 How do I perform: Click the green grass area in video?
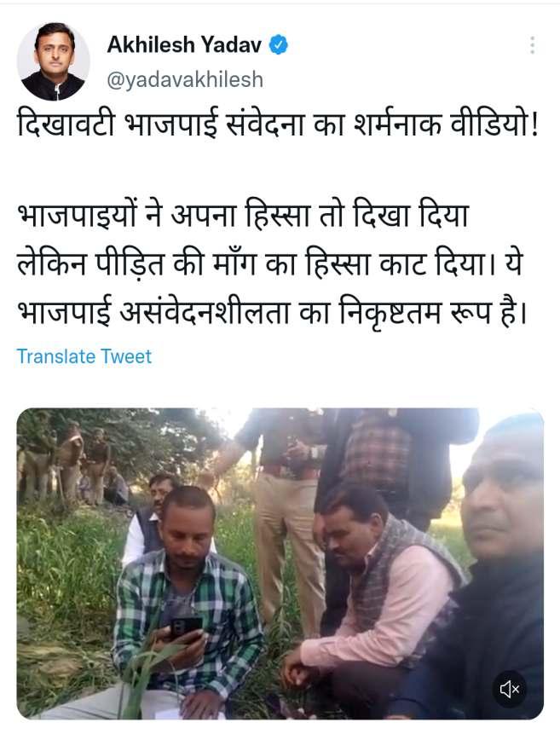tap(66, 585)
